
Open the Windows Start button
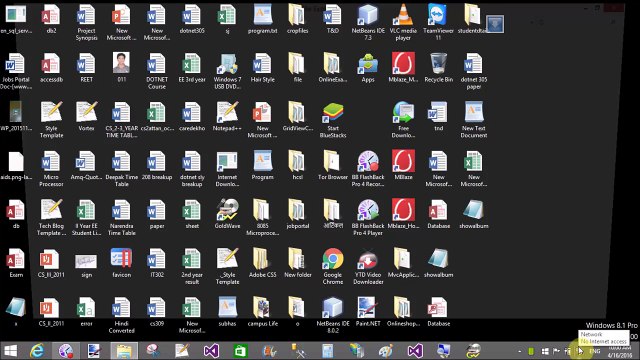pyautogui.click(x=10, y=351)
